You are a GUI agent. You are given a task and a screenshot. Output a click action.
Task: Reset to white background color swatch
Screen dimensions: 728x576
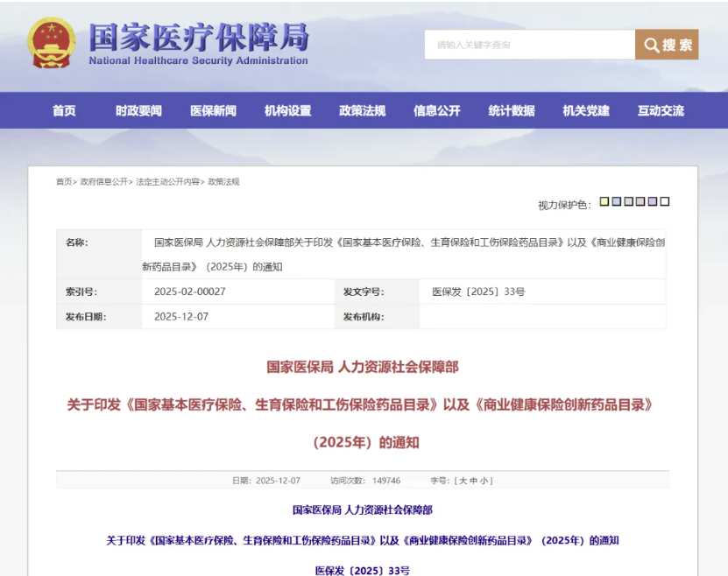[x=665, y=202]
